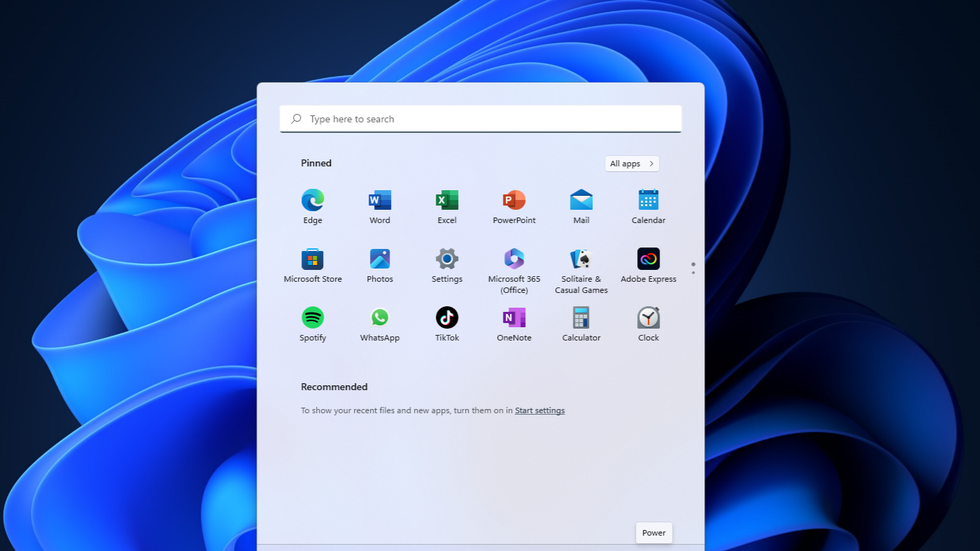This screenshot has width=980, height=551.
Task: Focus the Type here to search box
Action: tap(481, 119)
